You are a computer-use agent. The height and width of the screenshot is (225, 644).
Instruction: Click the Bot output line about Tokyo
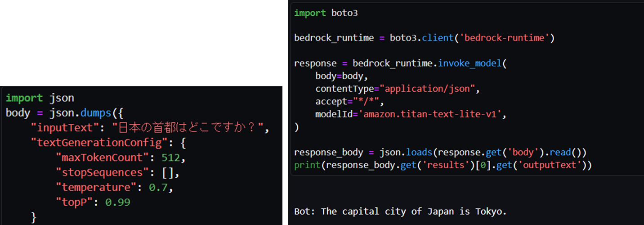(400, 211)
